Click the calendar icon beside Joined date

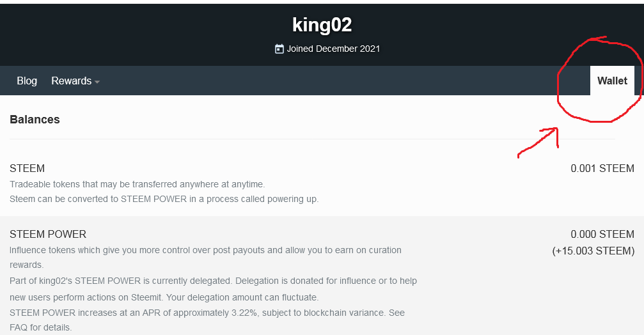click(x=279, y=49)
